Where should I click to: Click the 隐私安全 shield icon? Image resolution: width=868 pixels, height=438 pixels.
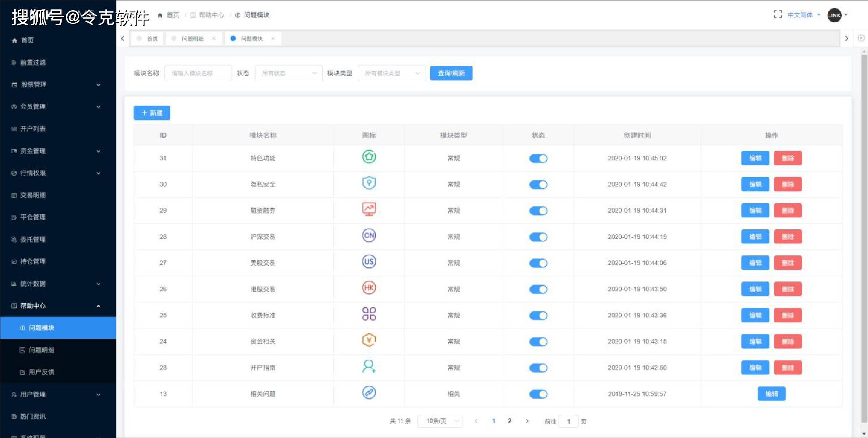click(369, 183)
